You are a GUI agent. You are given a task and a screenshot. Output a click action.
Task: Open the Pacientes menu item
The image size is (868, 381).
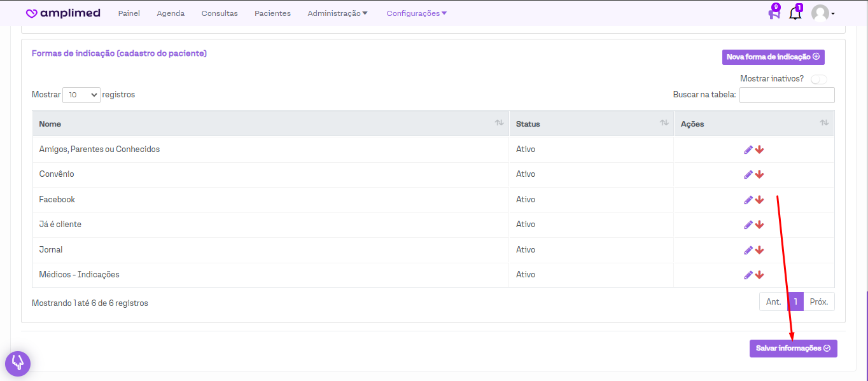click(x=272, y=13)
